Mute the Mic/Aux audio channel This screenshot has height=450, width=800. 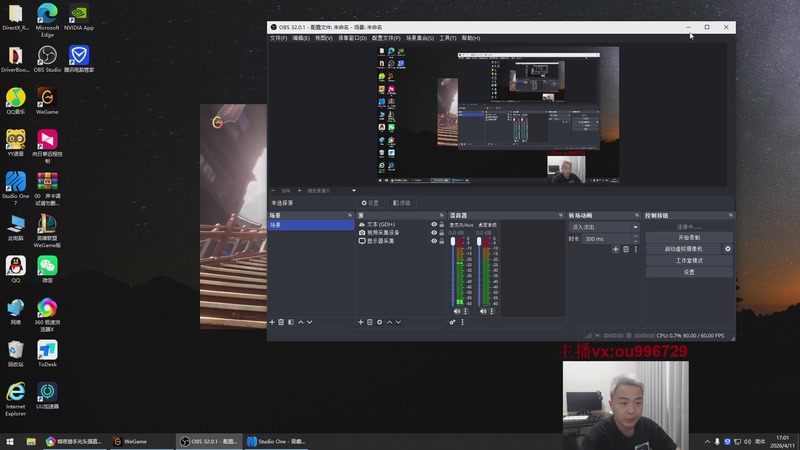tap(457, 311)
